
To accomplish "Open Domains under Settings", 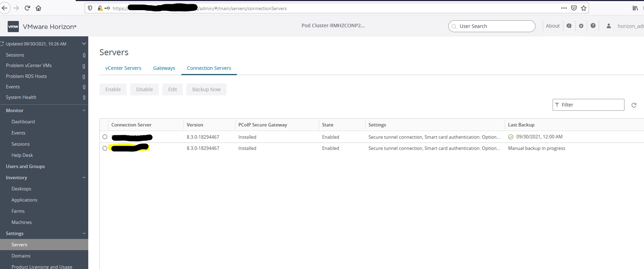I will tap(21, 256).
